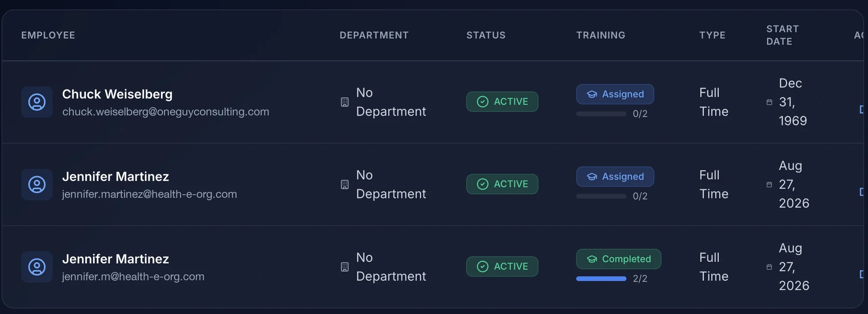Click Assigned training badge for Chuck Weiselberg
Viewport: 868px width, 314px height.
[615, 94]
